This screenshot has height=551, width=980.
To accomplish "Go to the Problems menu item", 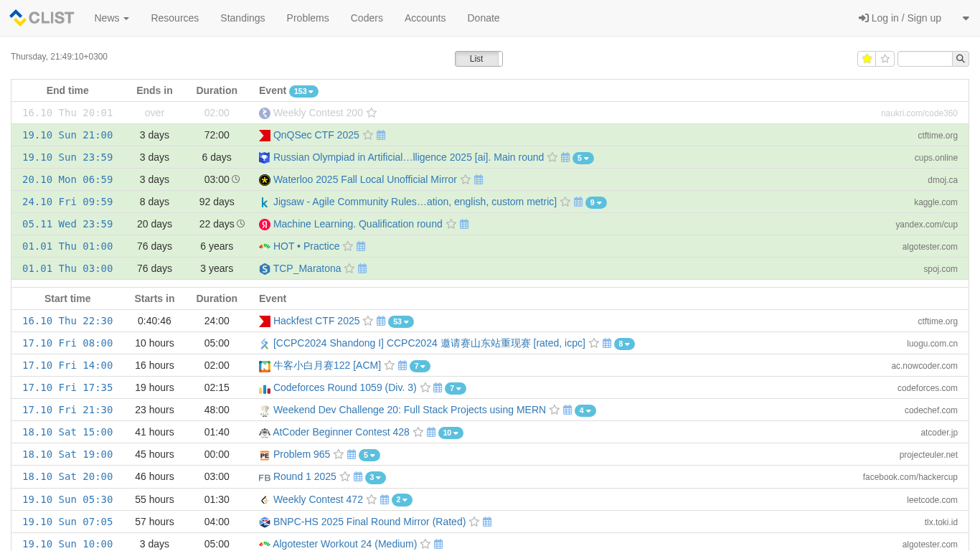I will (x=307, y=18).
